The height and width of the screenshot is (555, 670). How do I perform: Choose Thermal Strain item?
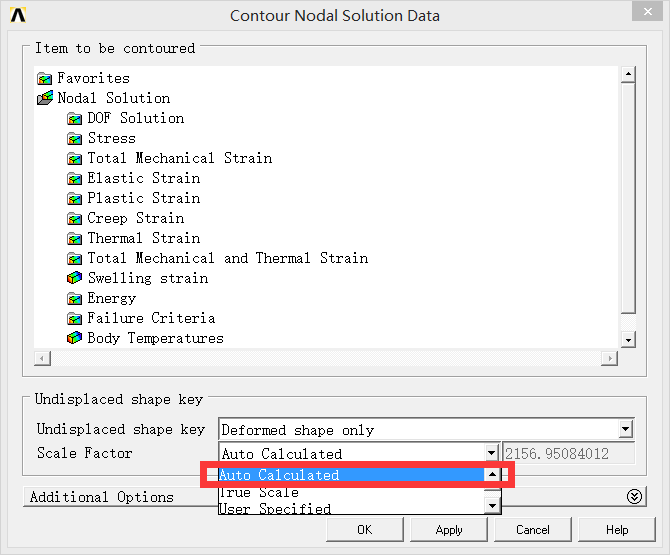pyautogui.click(x=144, y=238)
